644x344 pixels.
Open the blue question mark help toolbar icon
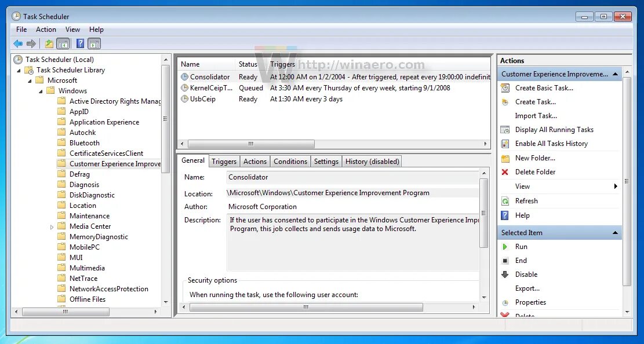coord(81,43)
